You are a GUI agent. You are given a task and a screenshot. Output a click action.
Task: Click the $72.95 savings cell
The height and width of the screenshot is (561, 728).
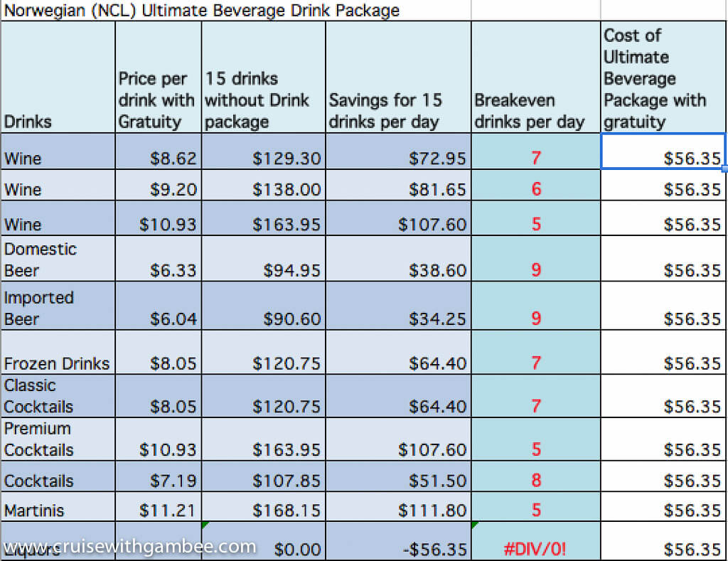(x=398, y=151)
